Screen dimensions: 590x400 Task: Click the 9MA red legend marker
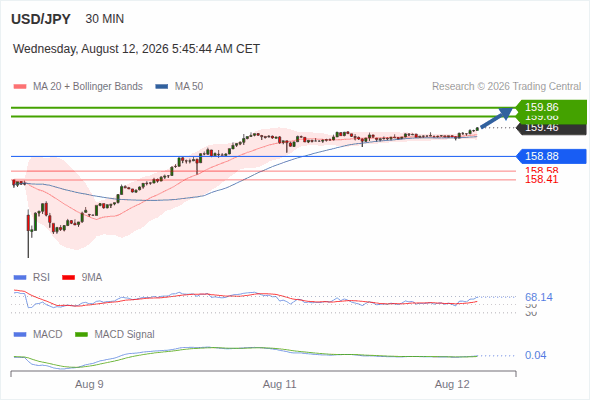pyautogui.click(x=68, y=278)
